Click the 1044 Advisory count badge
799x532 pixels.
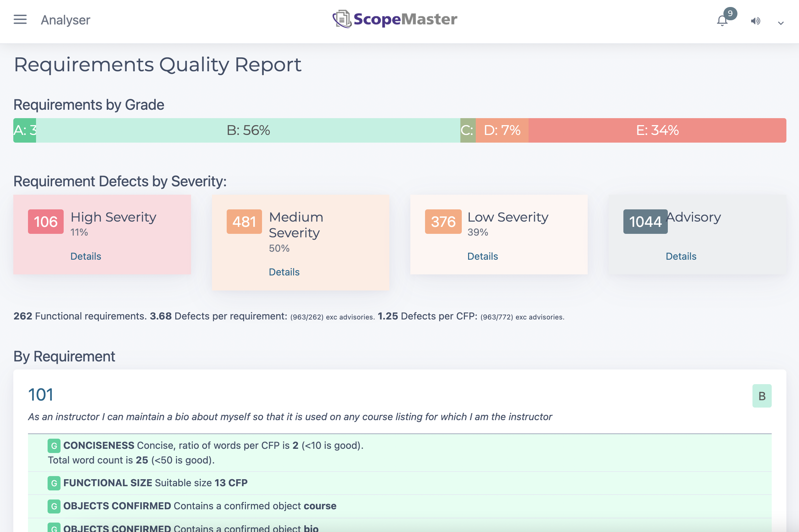tap(645, 221)
